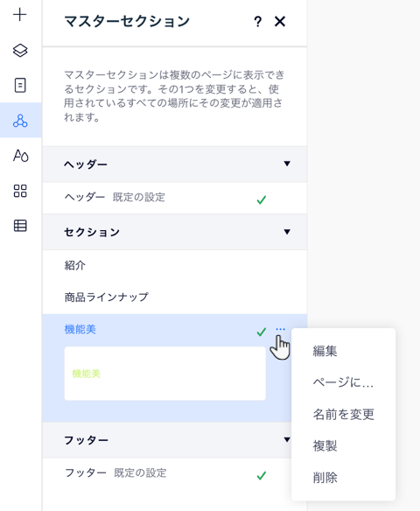420x511 pixels.
Task: Close the マスターセクション panel
Action: click(x=280, y=22)
